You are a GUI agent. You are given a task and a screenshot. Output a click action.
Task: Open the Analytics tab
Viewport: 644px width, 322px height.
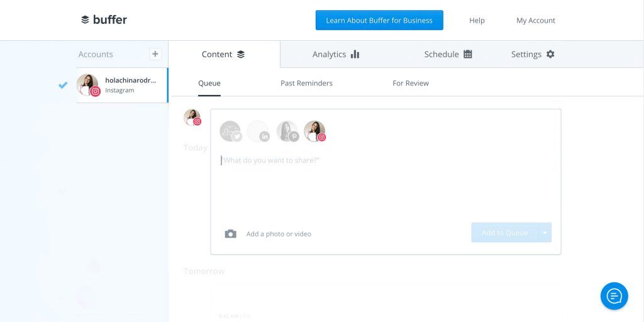click(336, 54)
